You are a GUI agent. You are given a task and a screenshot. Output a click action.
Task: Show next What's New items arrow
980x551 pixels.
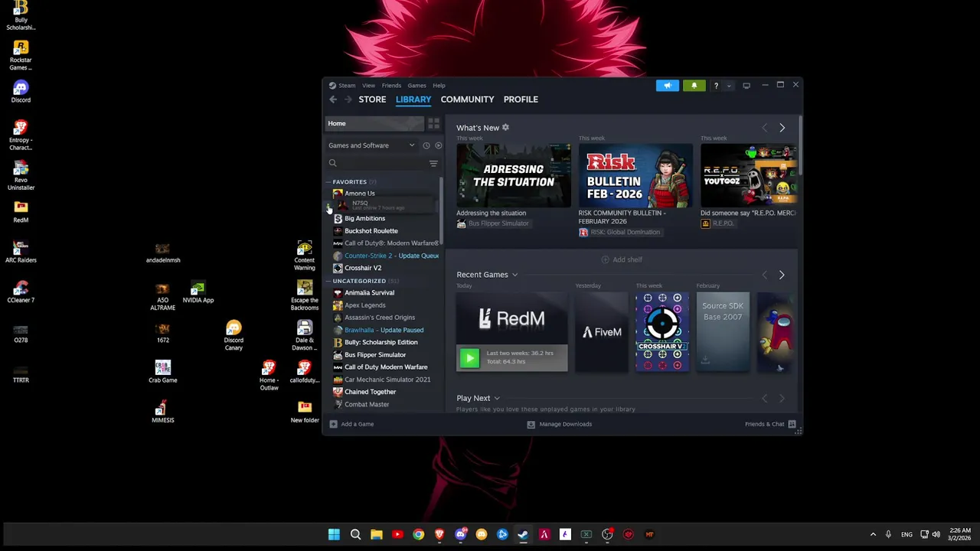[782, 128]
